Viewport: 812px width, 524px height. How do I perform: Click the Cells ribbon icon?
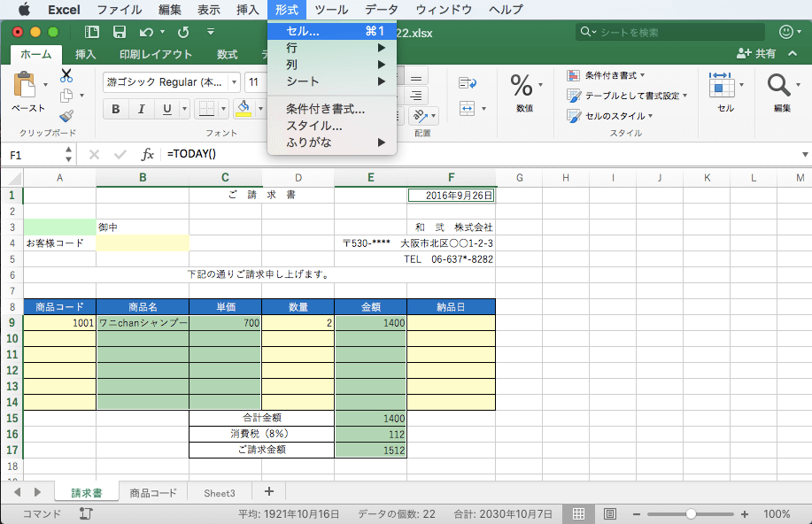click(x=722, y=85)
